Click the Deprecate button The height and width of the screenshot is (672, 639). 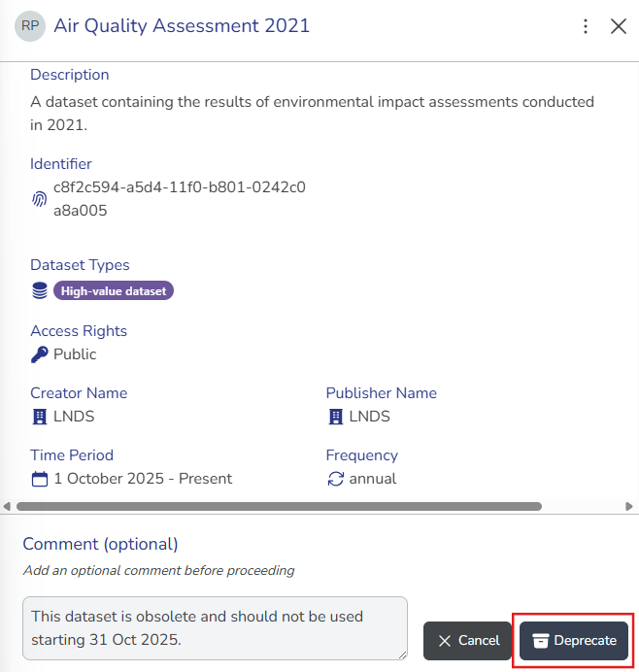pos(574,641)
